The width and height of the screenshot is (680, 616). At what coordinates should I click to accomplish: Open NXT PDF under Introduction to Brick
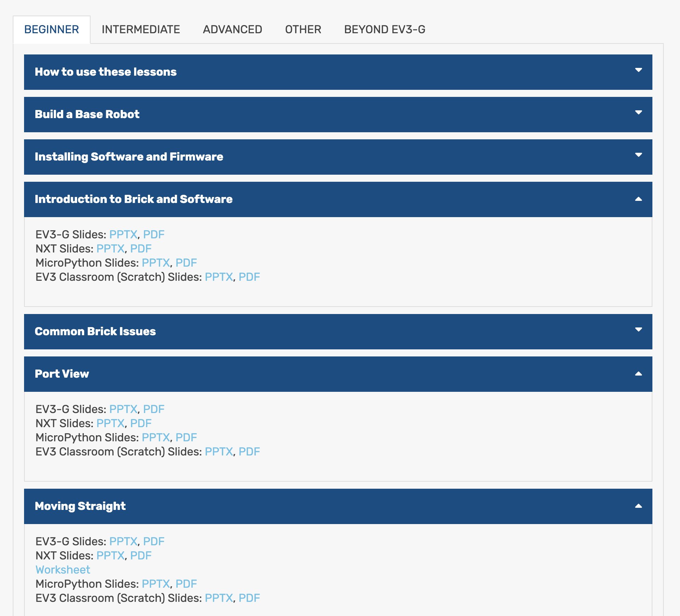[141, 249]
